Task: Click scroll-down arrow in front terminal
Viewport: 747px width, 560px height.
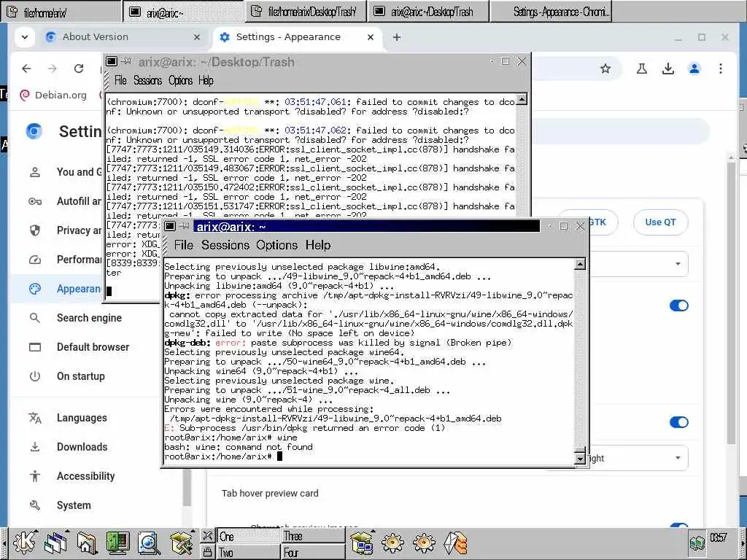Action: pyautogui.click(x=580, y=459)
